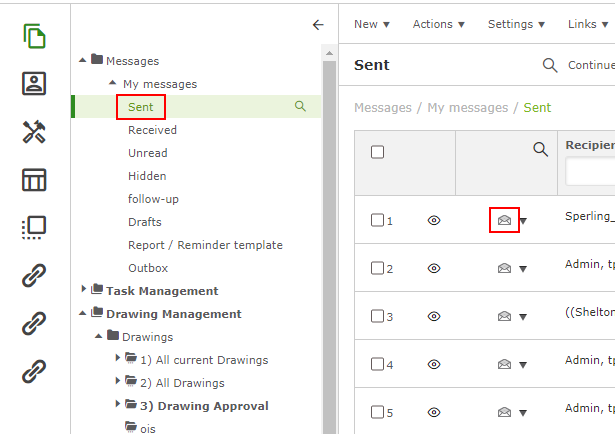Open the Actions menu
Image resolution: width=615 pixels, height=434 pixels.
coord(439,24)
